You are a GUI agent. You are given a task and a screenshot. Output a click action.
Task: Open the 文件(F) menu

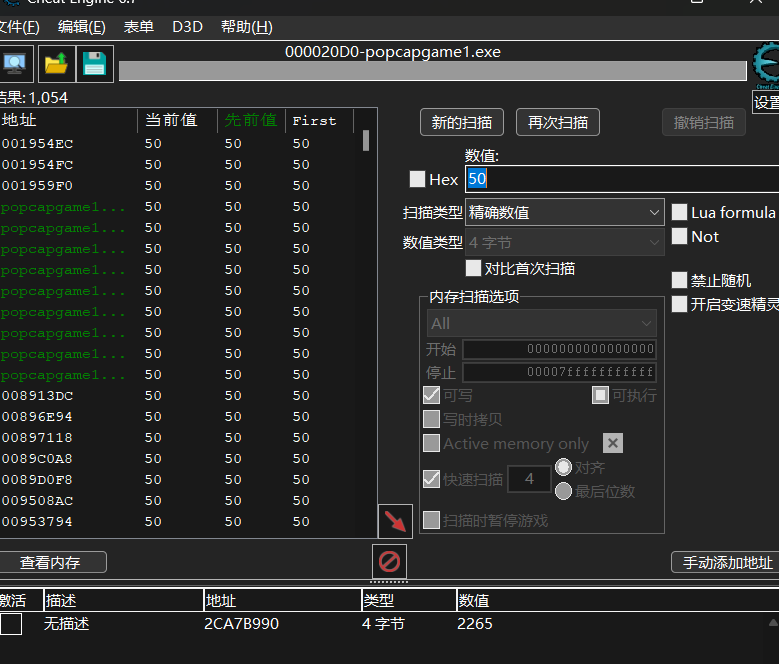click(x=19, y=27)
